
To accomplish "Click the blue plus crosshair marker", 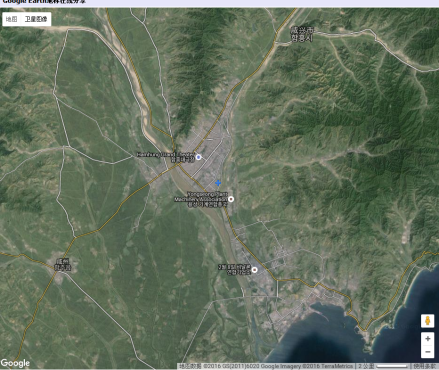I will tap(218, 183).
